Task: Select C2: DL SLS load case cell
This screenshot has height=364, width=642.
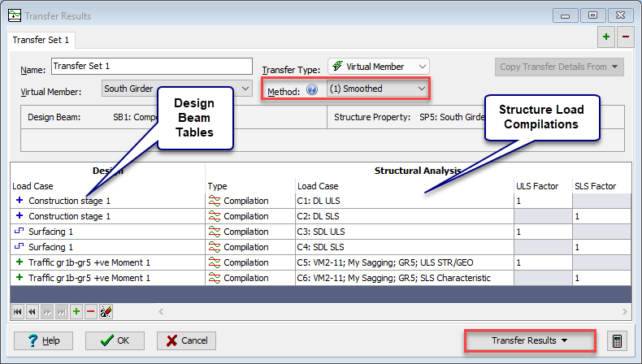Action: tap(405, 216)
